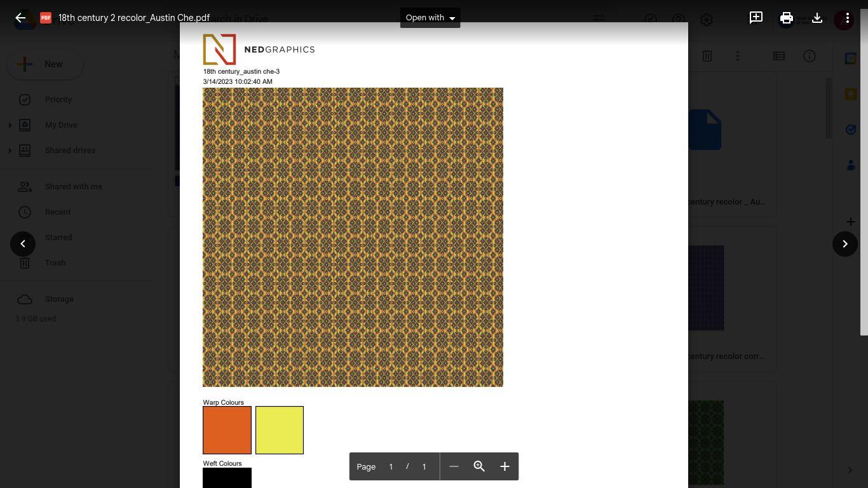Open Drive toolbar more options menu
Screen dimensions: 868x488
pyautogui.click(x=738, y=56)
